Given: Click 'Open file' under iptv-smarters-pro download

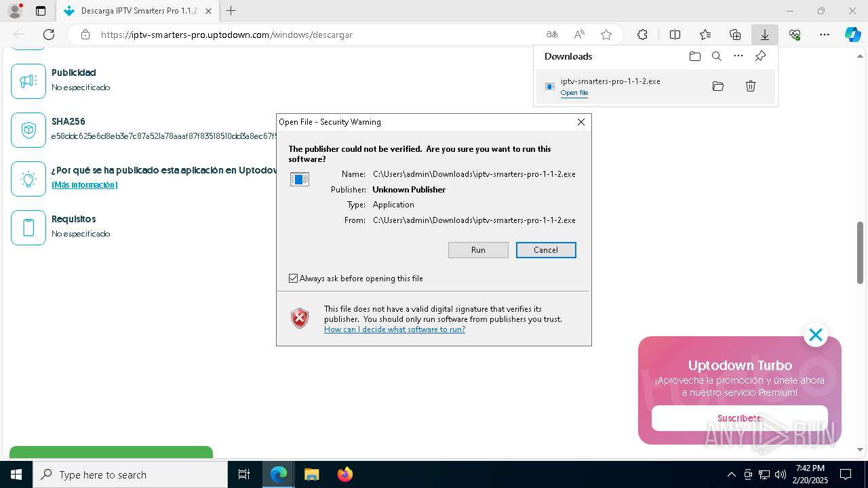Looking at the screenshot, I should 574,93.
